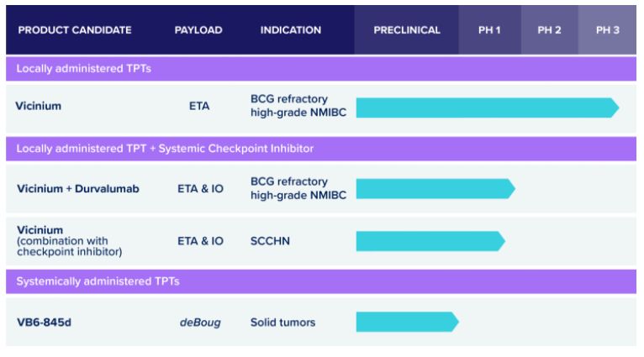Click the Systemically administered TPTs section banner

tap(321, 281)
